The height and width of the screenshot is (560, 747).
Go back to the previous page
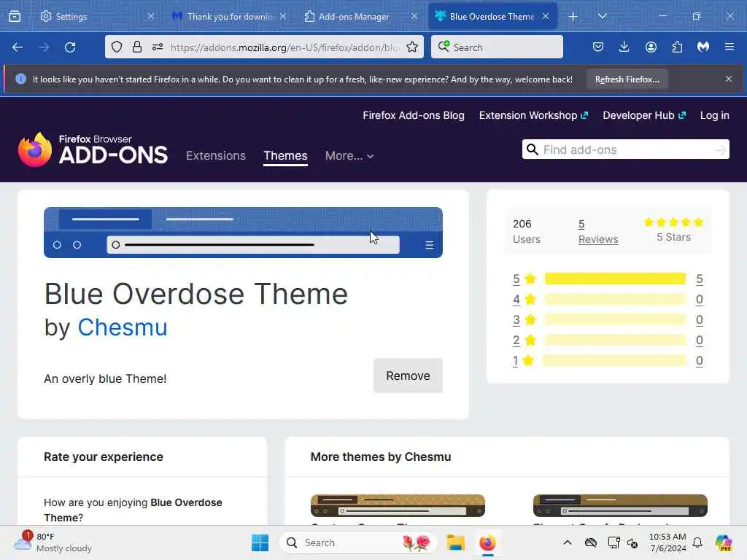point(18,47)
